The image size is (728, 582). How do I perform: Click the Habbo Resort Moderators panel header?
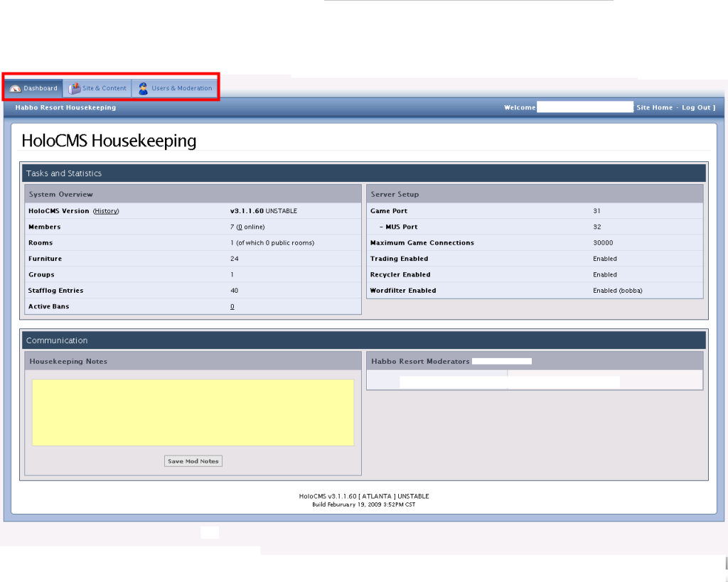click(x=420, y=361)
